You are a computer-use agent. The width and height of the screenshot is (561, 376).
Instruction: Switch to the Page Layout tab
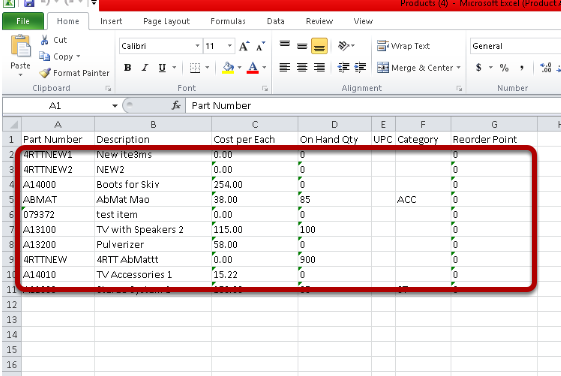(166, 21)
